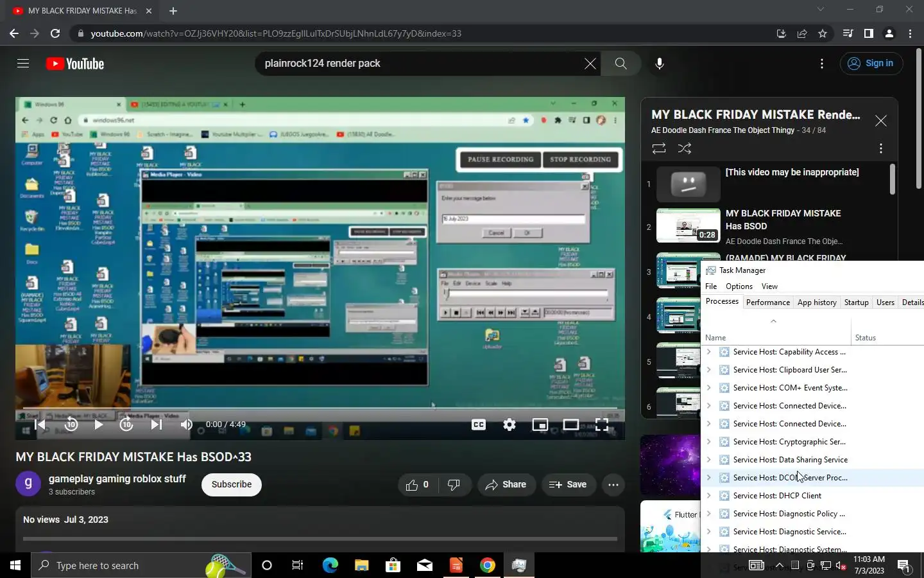The image size is (924, 578).
Task: Sign in to YouTube
Action: click(x=871, y=64)
